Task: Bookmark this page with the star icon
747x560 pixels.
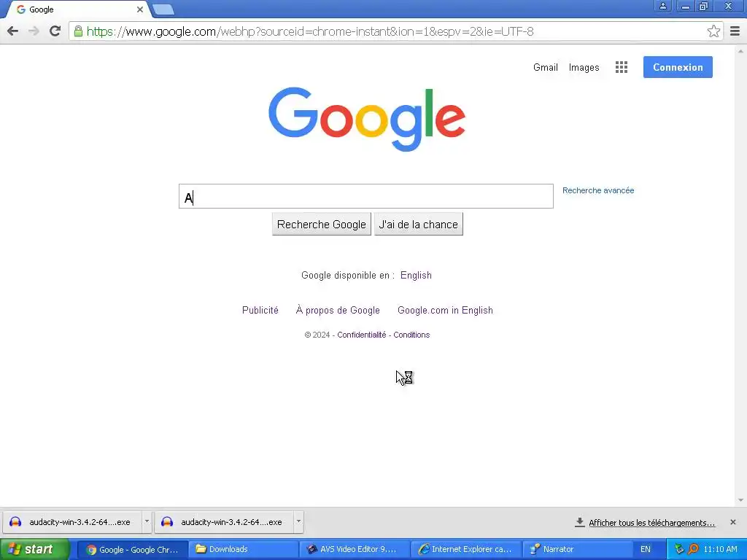Action: pos(713,31)
